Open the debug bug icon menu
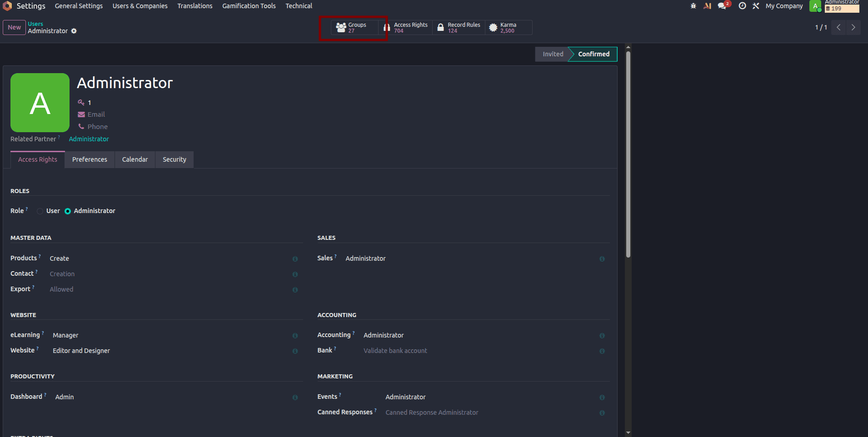 point(693,6)
